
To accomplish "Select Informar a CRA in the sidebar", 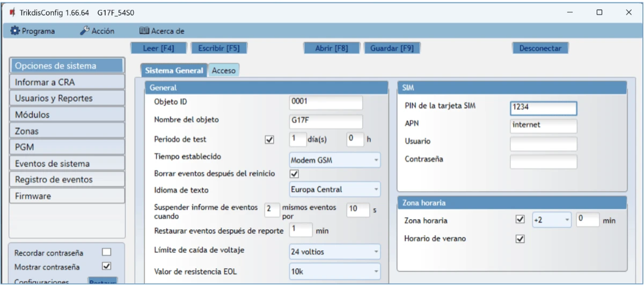I will 67,82.
